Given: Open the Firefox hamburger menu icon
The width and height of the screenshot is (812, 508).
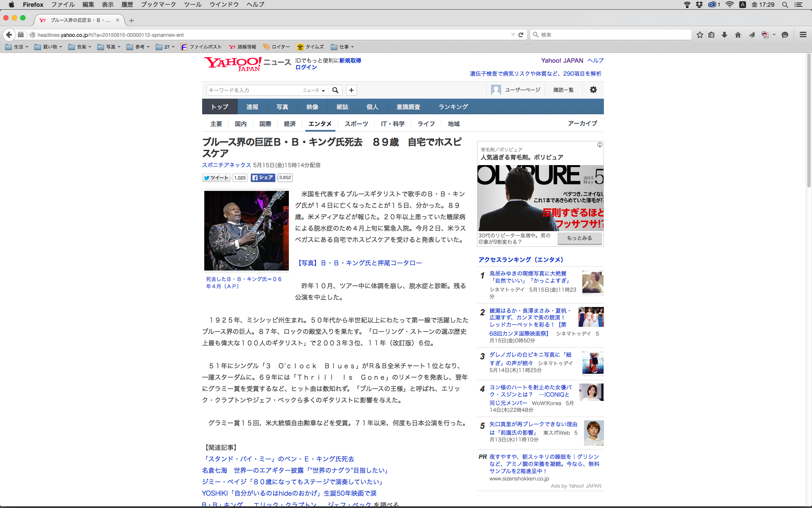Looking at the screenshot, I should click(x=803, y=35).
